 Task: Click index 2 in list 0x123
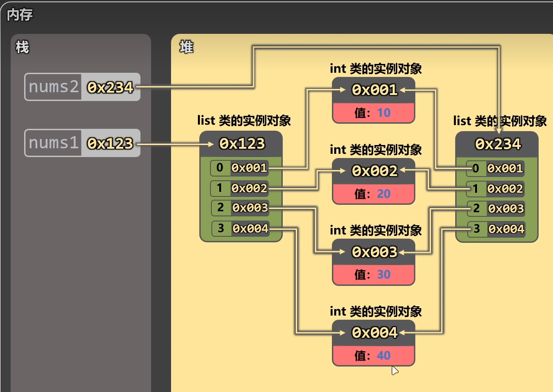click(221, 208)
